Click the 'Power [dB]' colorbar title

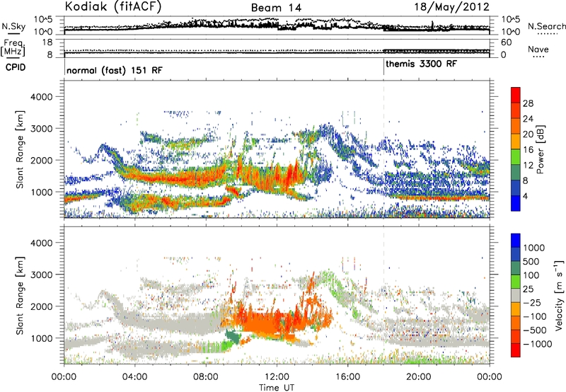540,149
